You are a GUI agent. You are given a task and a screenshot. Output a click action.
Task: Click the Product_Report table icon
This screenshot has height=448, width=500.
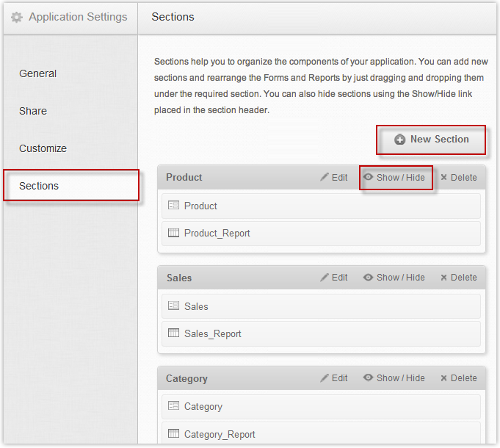tap(173, 233)
